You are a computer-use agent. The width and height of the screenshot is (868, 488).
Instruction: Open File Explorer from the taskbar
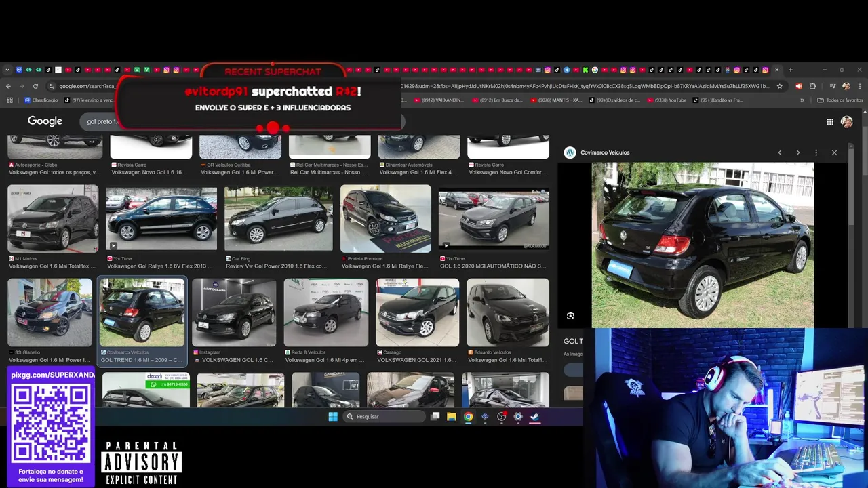tap(452, 417)
